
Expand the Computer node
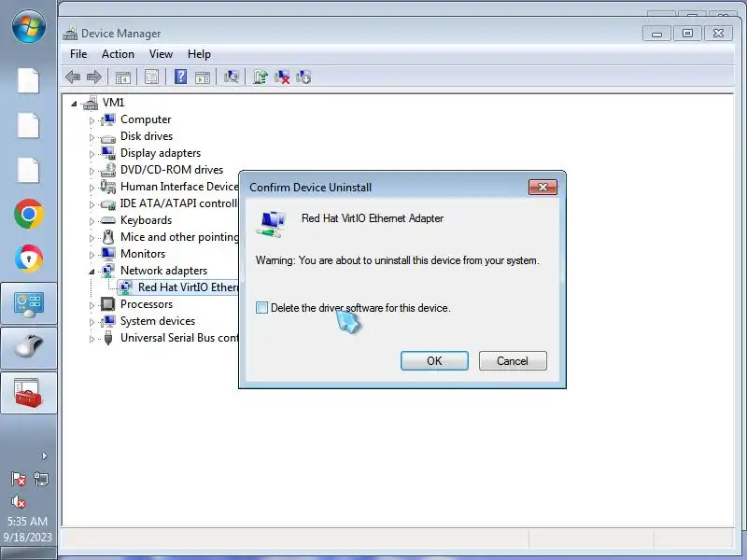point(92,120)
